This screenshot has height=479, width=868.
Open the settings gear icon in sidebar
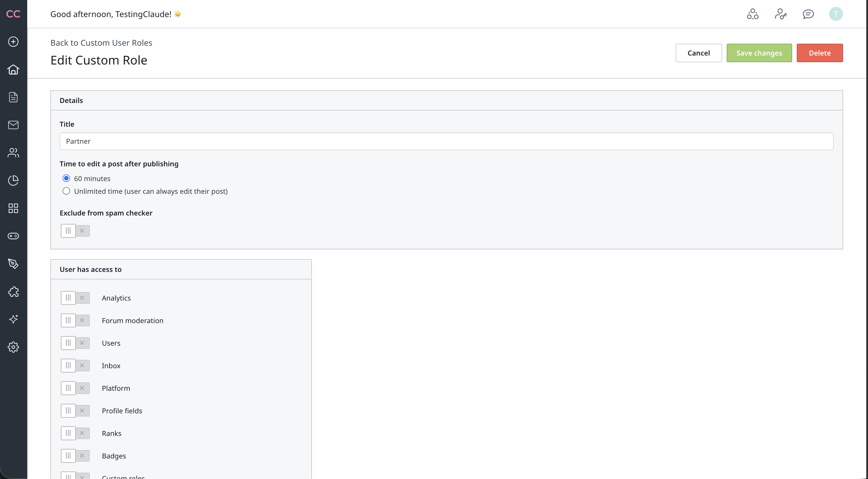click(x=13, y=347)
